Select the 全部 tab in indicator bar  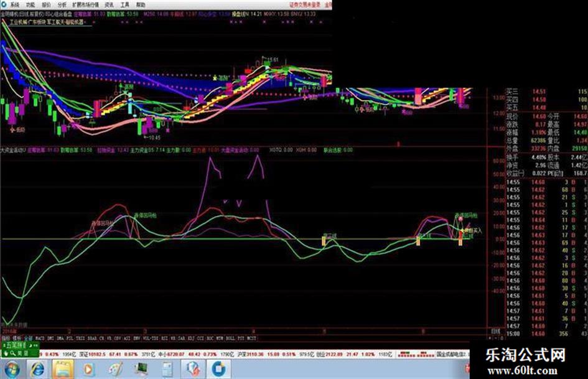[29, 338]
